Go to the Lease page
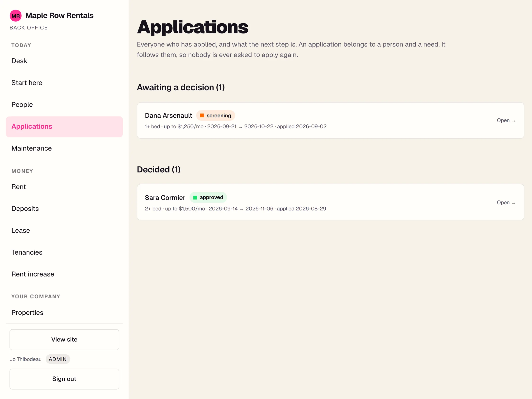This screenshot has width=532, height=399. [64, 230]
